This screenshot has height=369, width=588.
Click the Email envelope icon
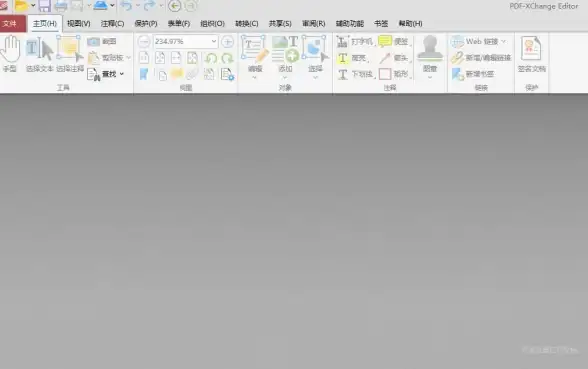(77, 6)
